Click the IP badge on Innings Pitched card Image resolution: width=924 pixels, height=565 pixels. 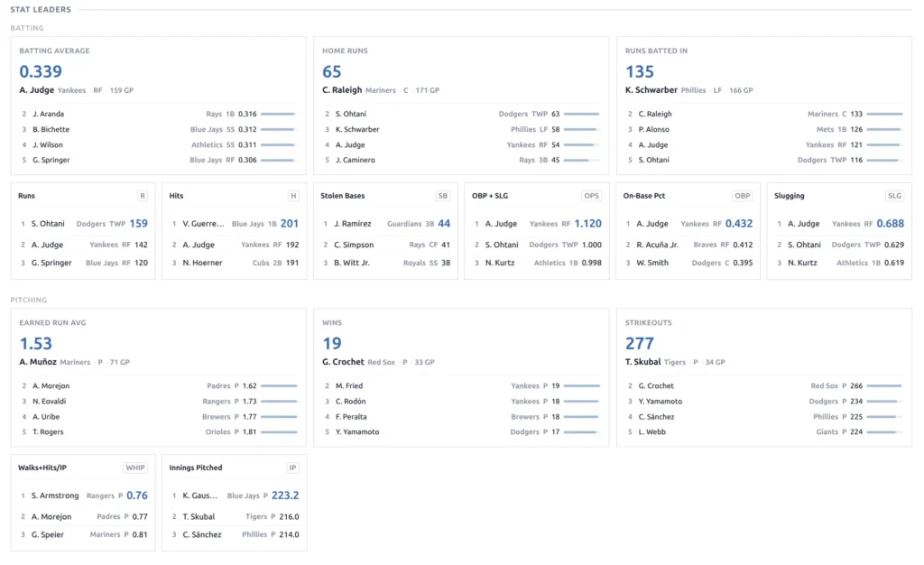pyautogui.click(x=293, y=468)
